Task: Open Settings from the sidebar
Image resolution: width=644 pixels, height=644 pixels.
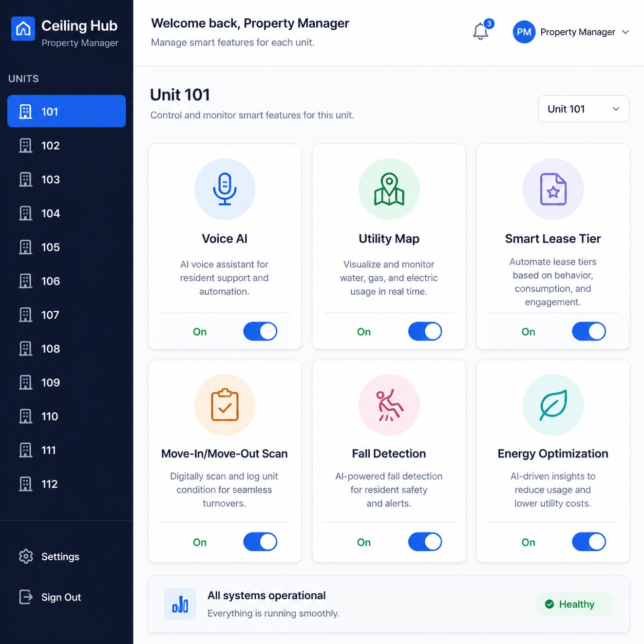Action: coord(60,557)
